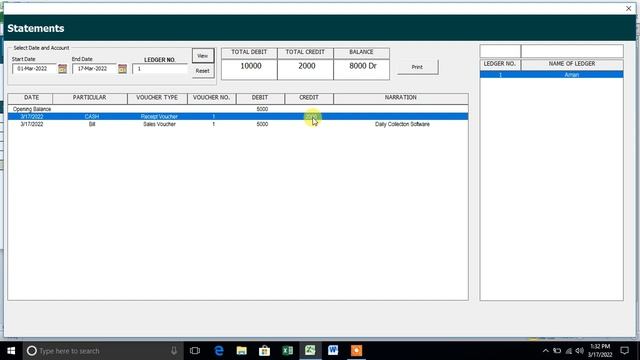Click the View button
The height and width of the screenshot is (360, 640).
point(203,56)
